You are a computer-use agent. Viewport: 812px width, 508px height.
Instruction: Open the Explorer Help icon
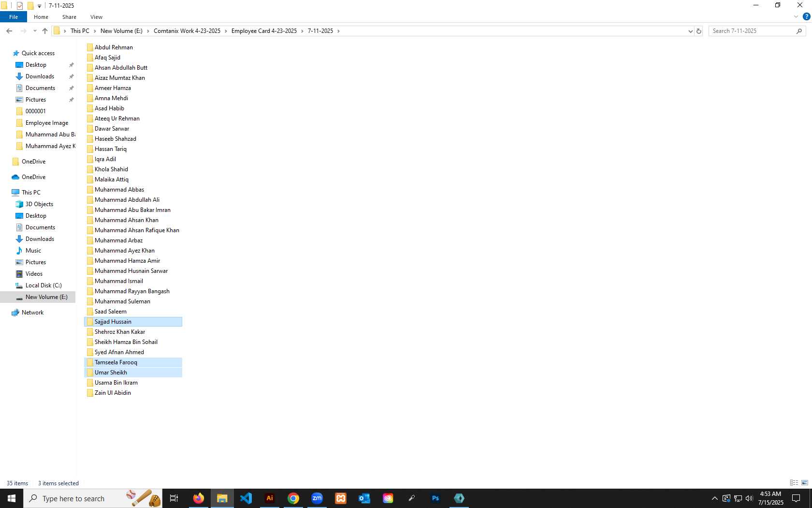click(806, 17)
